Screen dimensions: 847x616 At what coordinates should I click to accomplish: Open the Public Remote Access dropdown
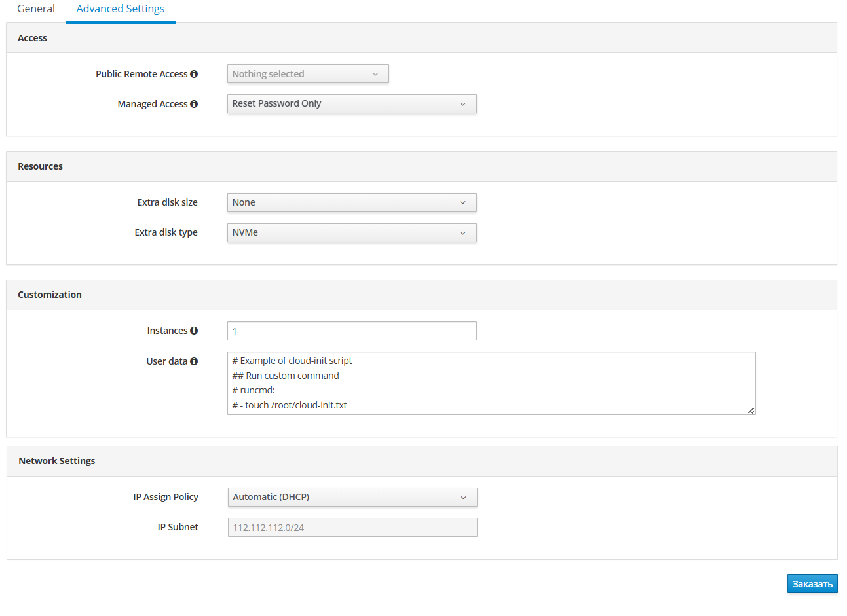(307, 74)
